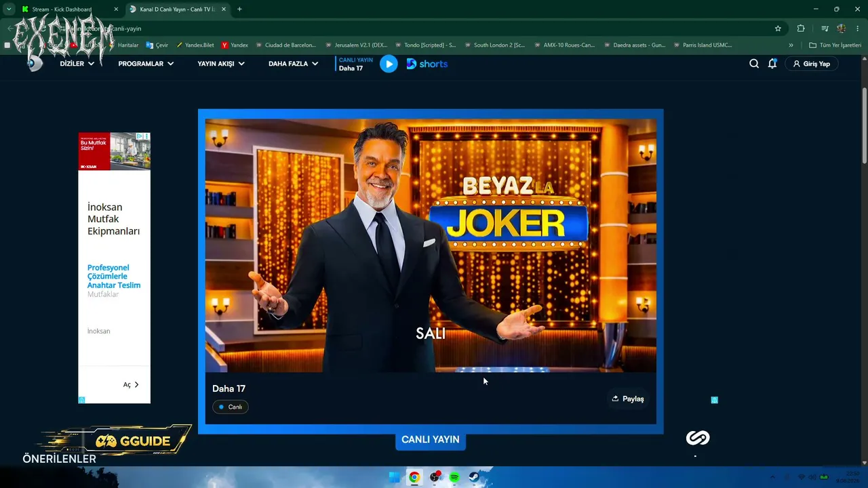Viewport: 868px width, 488px height.
Task: Expand the DİZİLER menu
Action: [77, 64]
